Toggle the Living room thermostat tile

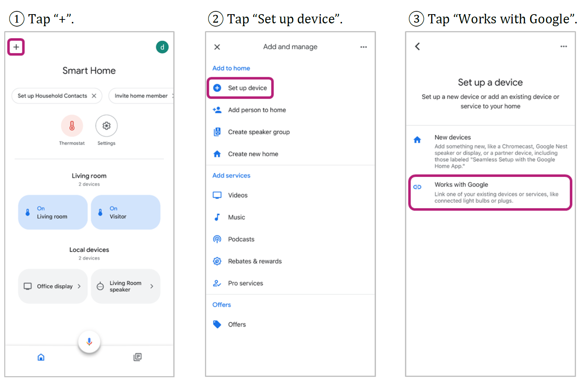[53, 212]
